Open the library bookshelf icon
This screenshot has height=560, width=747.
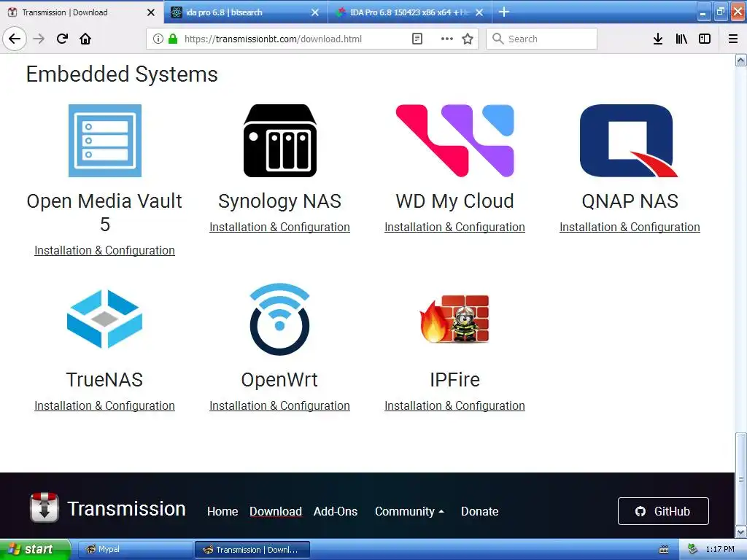tap(681, 39)
